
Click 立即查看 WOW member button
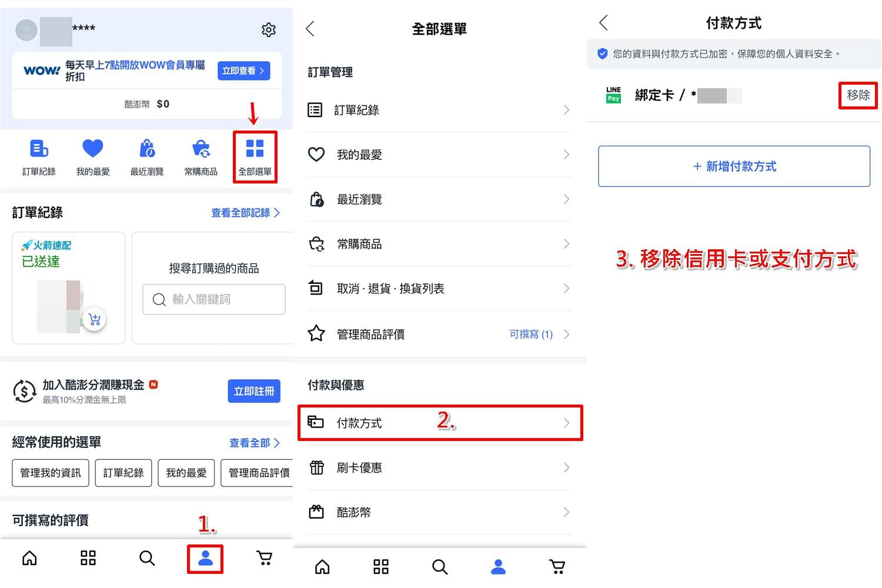pyautogui.click(x=243, y=71)
